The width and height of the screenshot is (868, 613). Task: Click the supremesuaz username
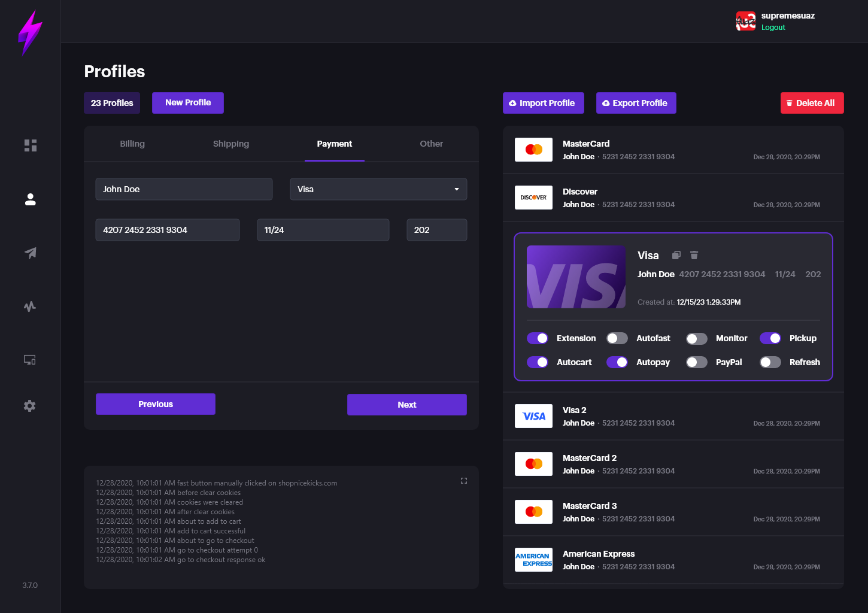(788, 16)
